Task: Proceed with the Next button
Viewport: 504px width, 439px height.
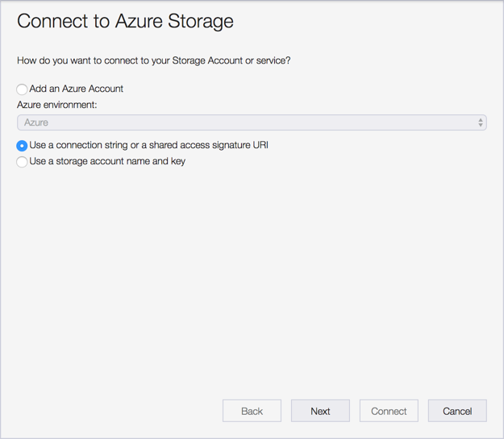Action: pyautogui.click(x=320, y=411)
